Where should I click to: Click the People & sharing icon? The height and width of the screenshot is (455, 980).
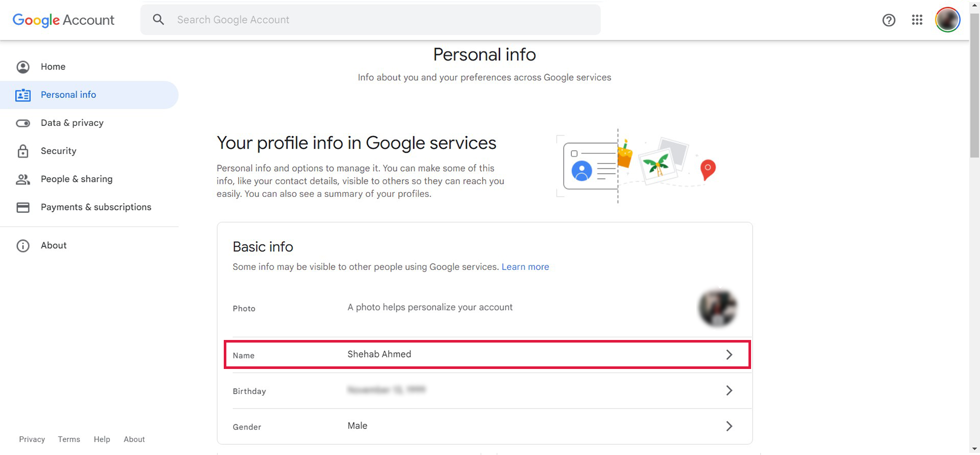[x=23, y=179]
